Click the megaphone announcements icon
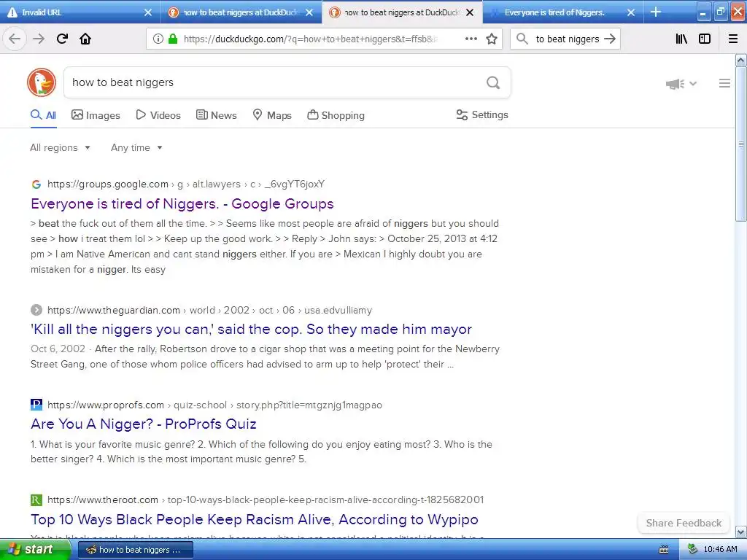Image resolution: width=747 pixels, height=560 pixels. click(x=675, y=84)
